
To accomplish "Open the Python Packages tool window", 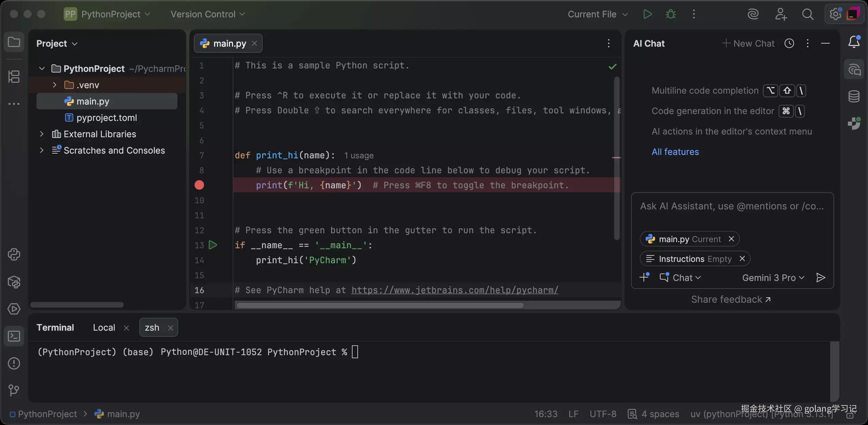I will coord(14,282).
